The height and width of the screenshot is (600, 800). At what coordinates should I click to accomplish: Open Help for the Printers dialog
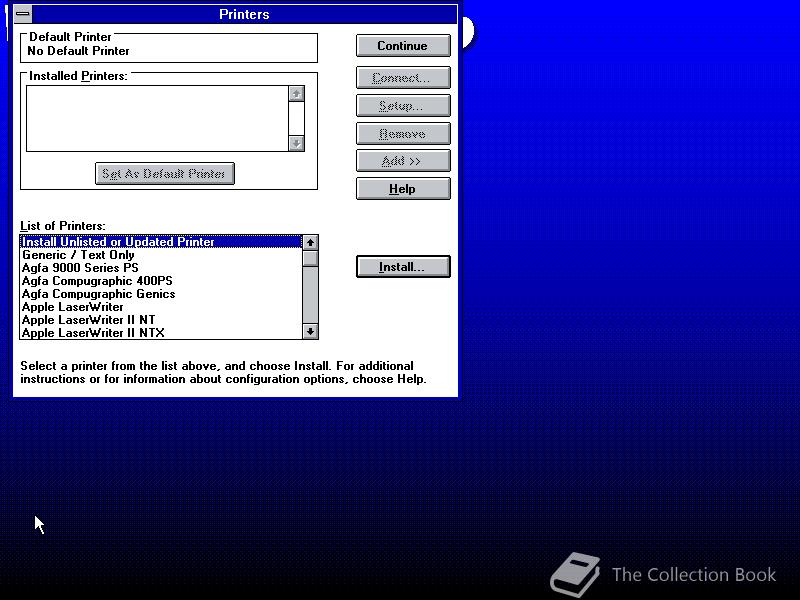click(x=403, y=188)
